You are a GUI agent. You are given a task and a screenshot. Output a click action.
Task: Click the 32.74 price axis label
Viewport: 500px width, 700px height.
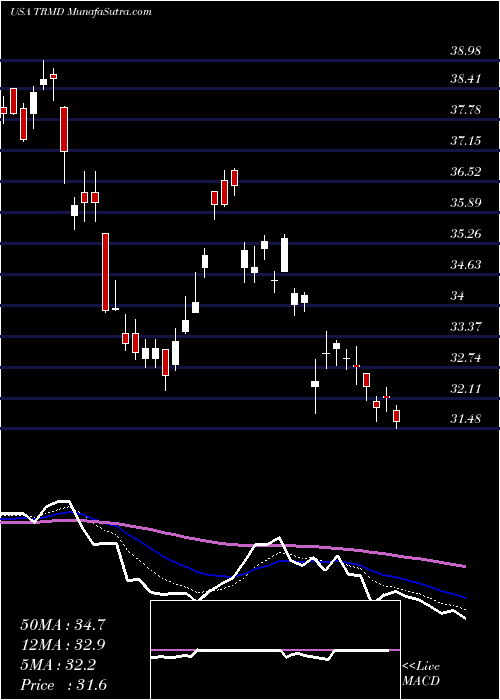(466, 358)
